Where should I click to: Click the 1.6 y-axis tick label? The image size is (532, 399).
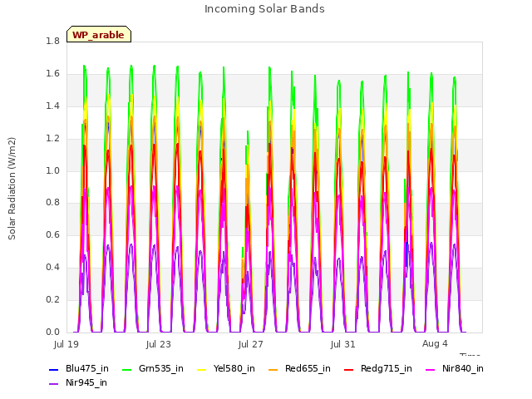coord(52,74)
